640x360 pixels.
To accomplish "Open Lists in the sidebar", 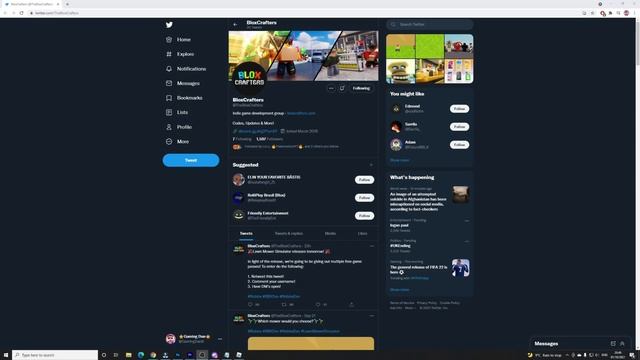I will click(177, 112).
